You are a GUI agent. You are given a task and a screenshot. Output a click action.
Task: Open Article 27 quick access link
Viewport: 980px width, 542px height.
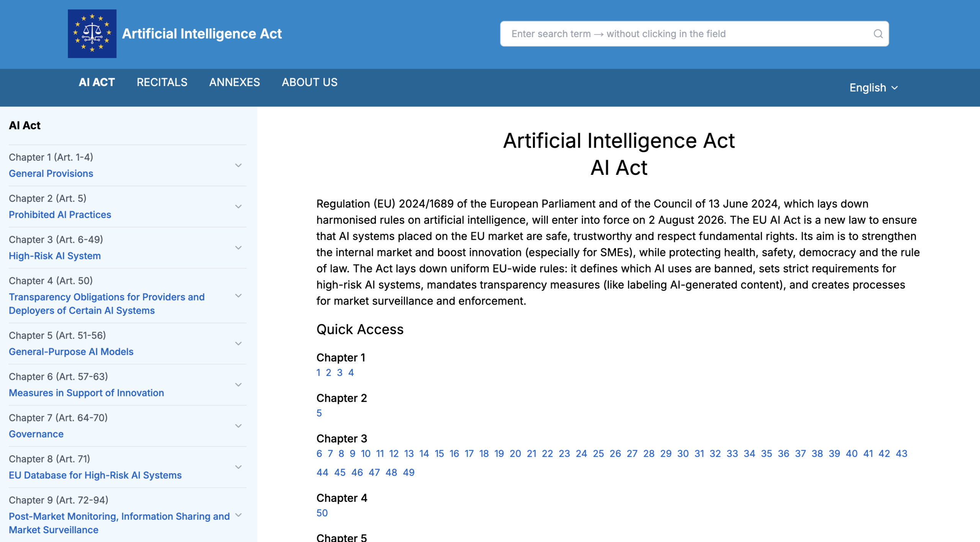[x=632, y=454]
